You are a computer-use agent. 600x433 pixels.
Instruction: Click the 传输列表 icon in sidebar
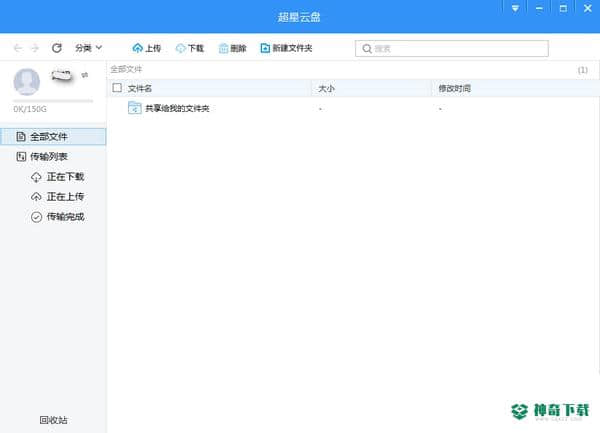(x=21, y=156)
